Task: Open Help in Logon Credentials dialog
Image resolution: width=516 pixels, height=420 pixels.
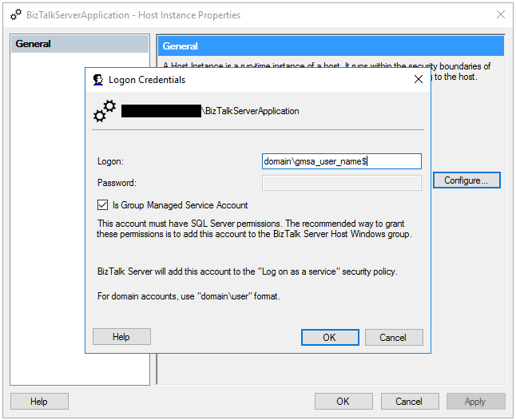Action: coord(121,337)
